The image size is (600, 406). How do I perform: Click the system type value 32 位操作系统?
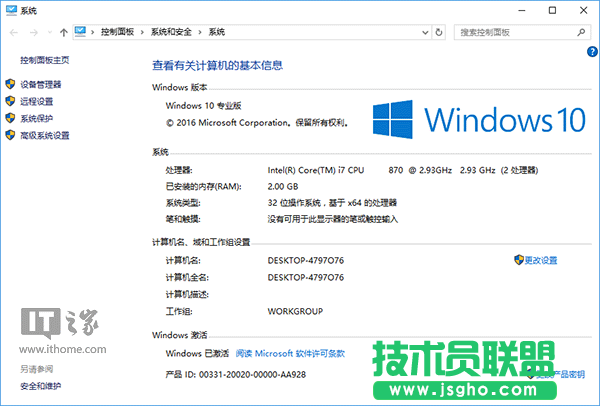[294, 203]
